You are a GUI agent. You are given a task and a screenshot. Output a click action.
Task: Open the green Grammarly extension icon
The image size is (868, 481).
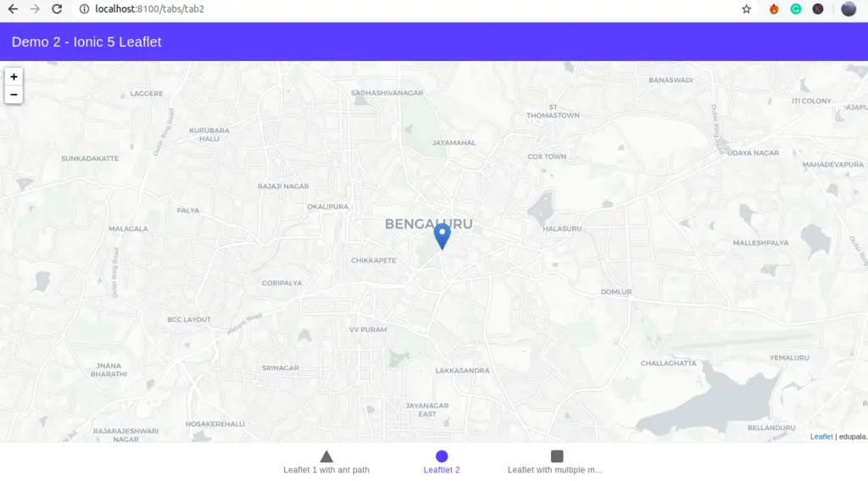(x=795, y=8)
